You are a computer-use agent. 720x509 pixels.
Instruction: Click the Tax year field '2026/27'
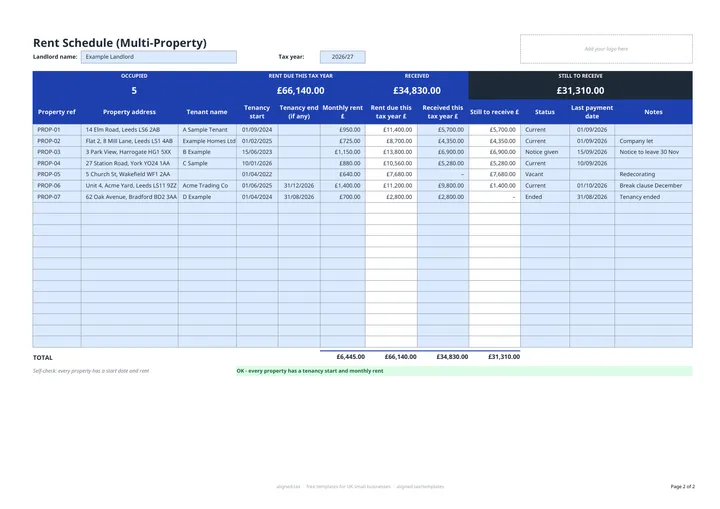343,57
